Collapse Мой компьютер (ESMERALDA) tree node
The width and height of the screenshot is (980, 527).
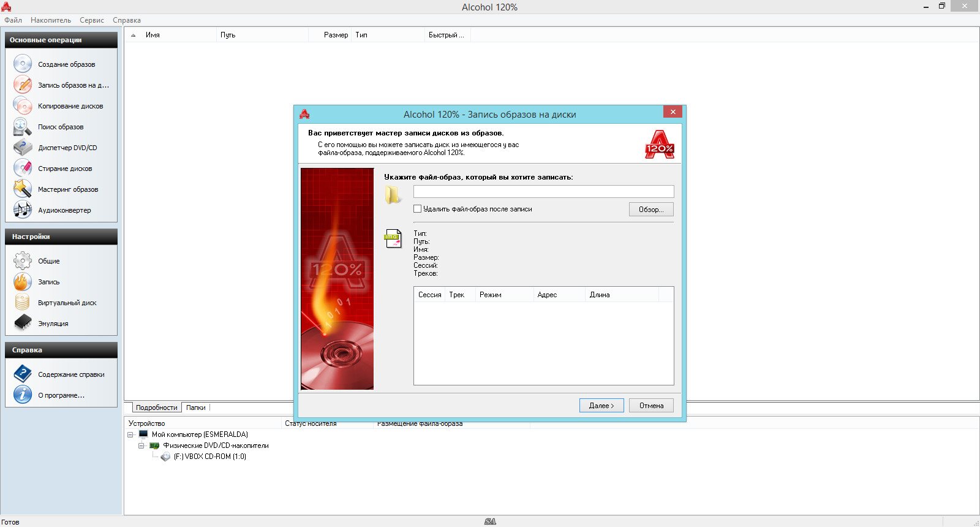(130, 434)
